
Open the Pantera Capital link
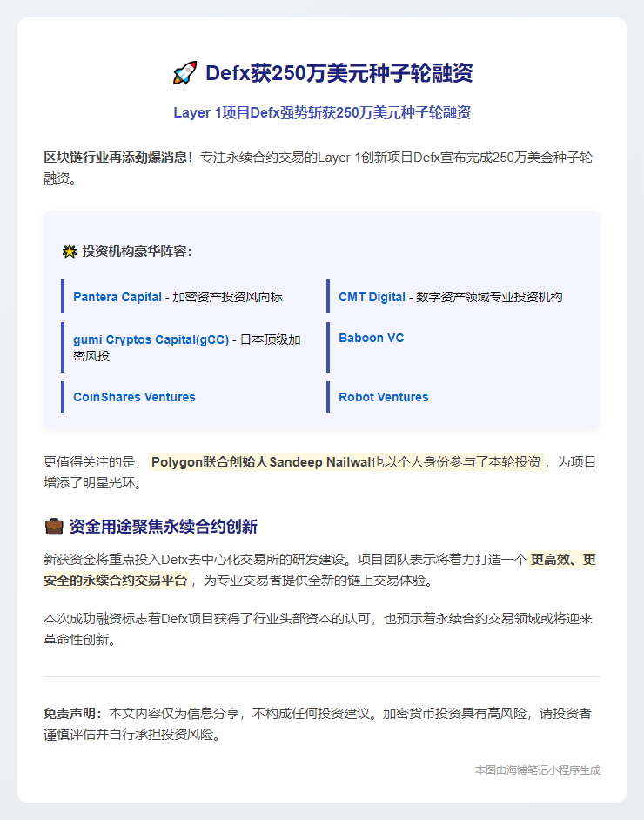coord(117,297)
